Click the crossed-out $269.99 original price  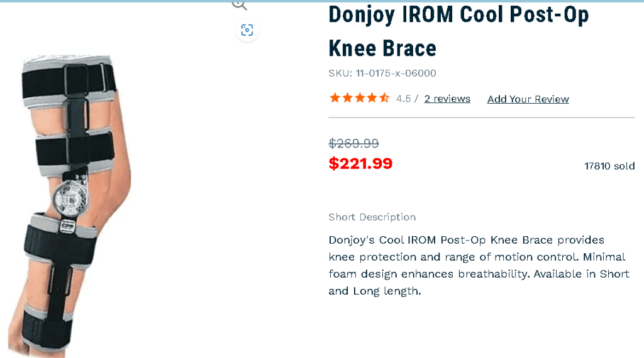point(353,144)
